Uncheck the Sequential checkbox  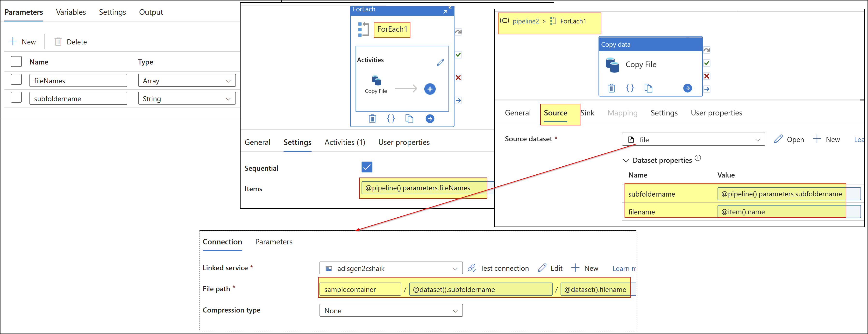367,167
